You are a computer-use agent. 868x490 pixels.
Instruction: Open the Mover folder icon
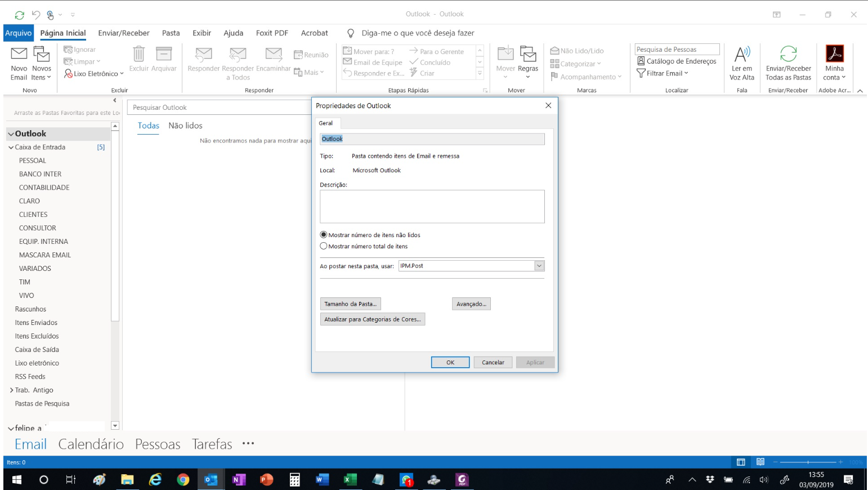[505, 54]
